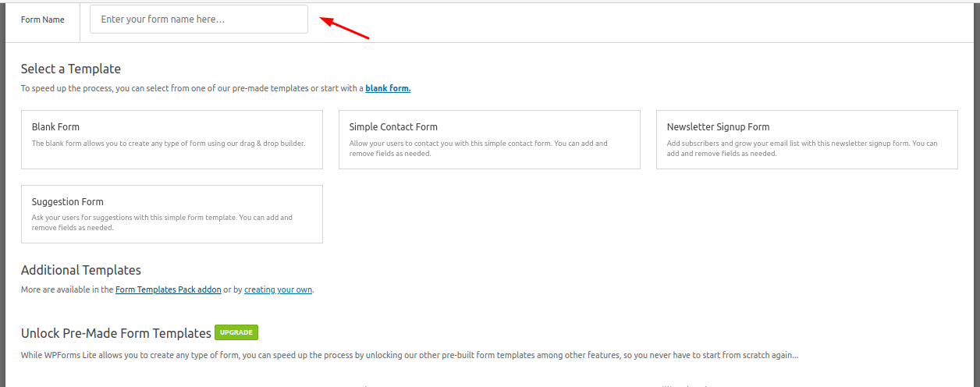The height and width of the screenshot is (387, 980).
Task: Click the Select a Template heading
Action: coord(71,69)
